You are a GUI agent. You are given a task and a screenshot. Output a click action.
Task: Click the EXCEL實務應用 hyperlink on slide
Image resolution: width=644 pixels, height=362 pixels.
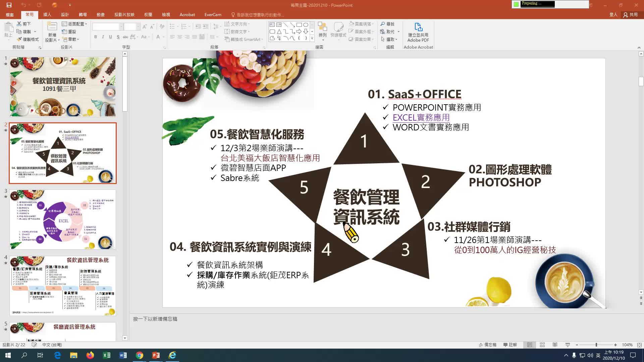421,118
